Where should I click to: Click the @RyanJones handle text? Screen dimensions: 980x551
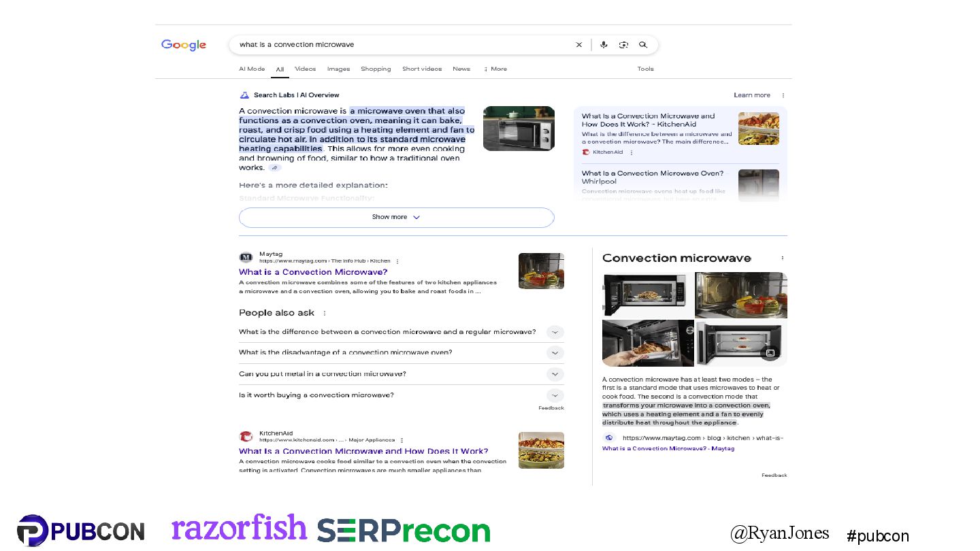pos(780,533)
